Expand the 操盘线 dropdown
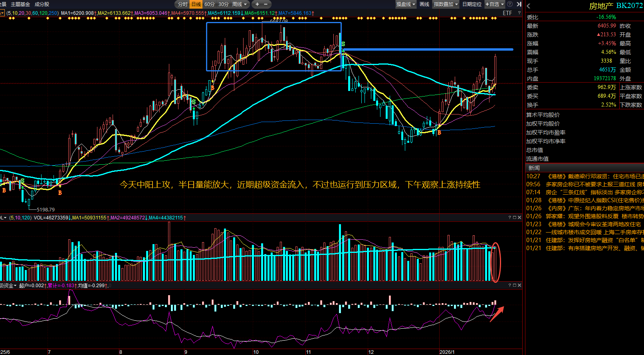The width and height of the screenshot is (644, 355). [406, 4]
